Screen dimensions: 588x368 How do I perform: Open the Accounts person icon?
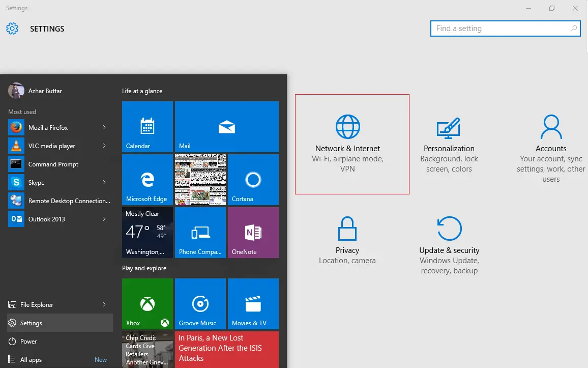click(x=551, y=127)
